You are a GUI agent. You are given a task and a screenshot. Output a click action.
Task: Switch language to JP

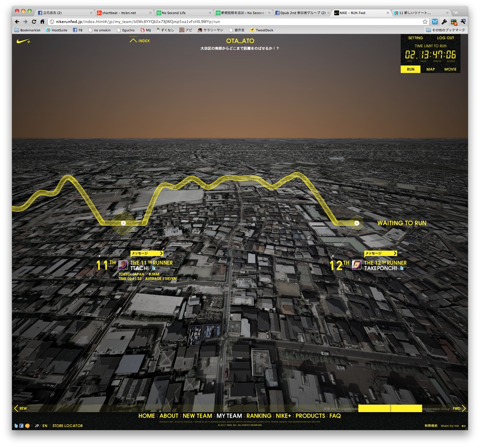click(37, 426)
